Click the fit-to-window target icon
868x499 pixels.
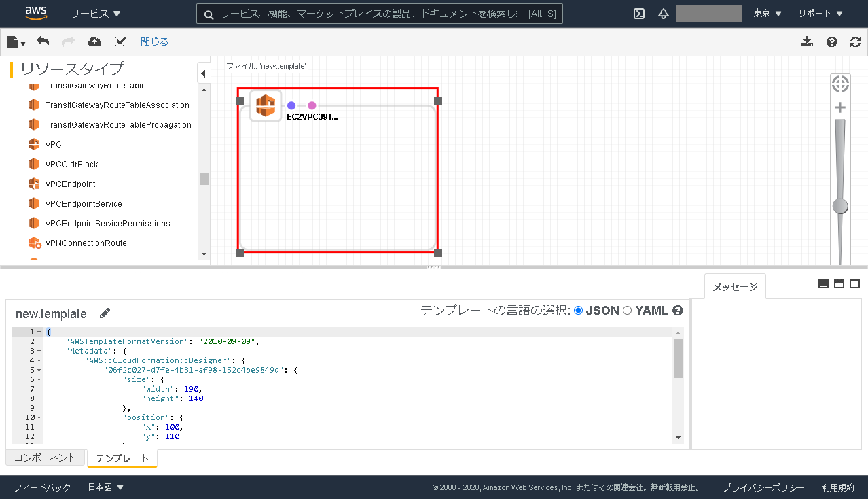[x=841, y=84]
